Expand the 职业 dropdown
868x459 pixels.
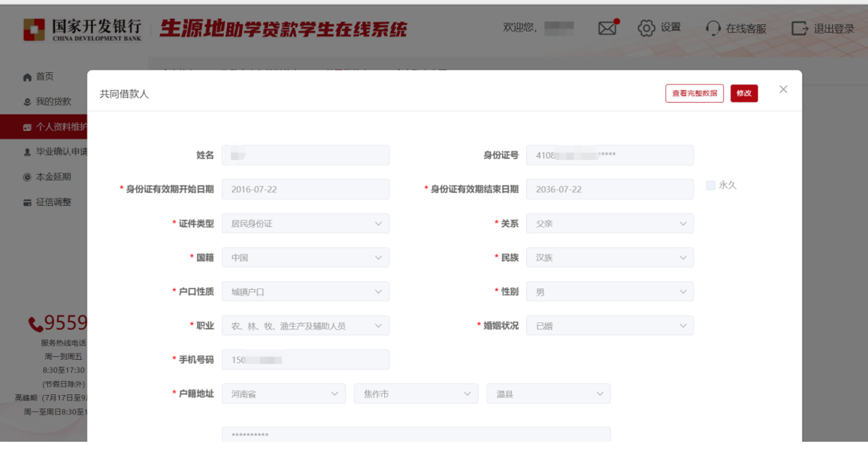tap(306, 326)
